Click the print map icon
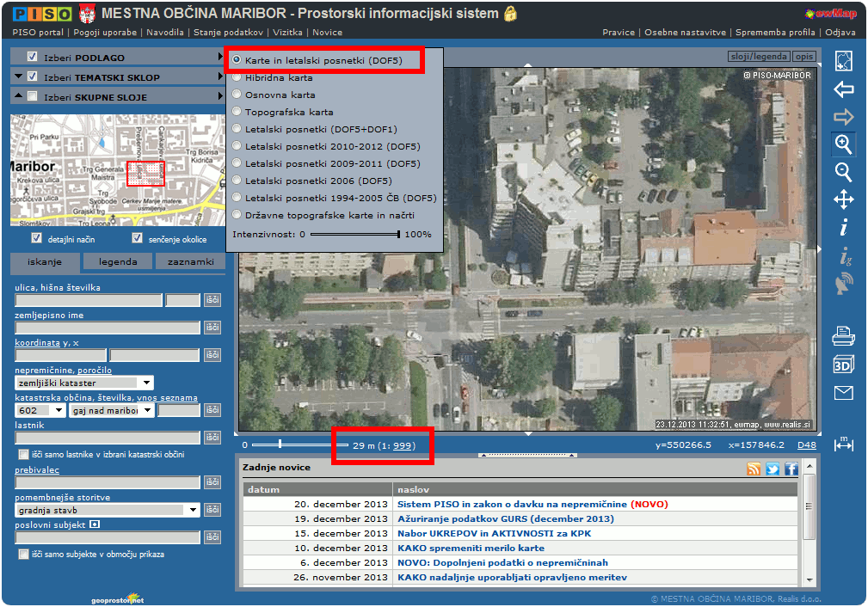868x607 pixels. pos(843,336)
